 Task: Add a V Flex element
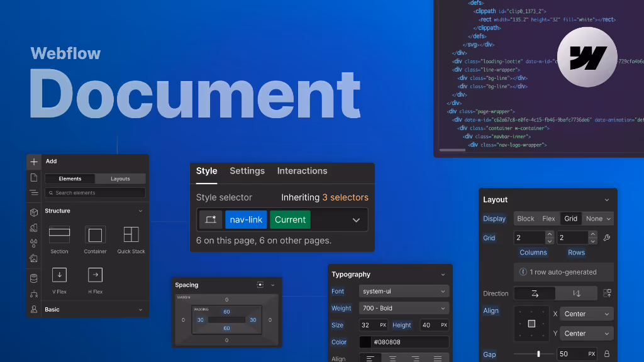point(60,280)
